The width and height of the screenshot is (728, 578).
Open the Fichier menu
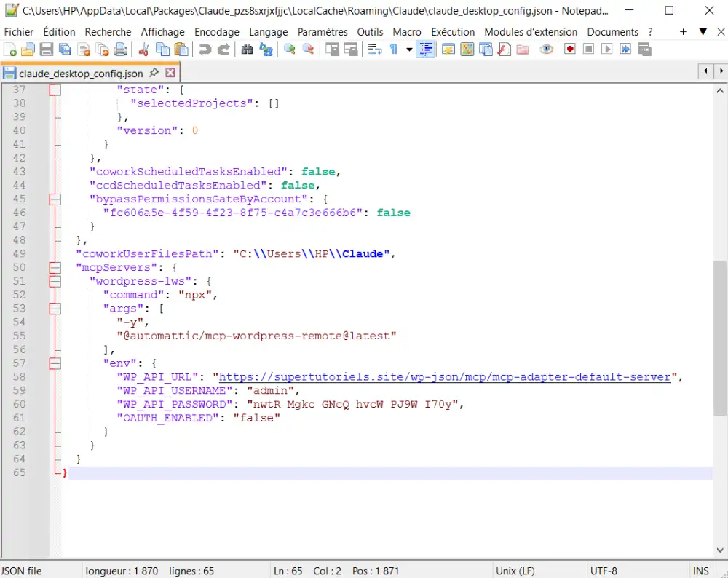coord(19,31)
